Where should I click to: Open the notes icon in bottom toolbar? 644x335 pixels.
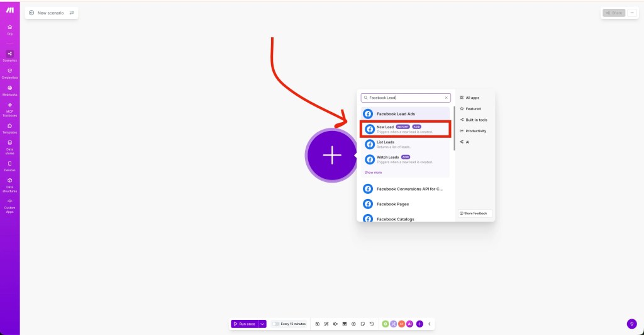coord(363,324)
